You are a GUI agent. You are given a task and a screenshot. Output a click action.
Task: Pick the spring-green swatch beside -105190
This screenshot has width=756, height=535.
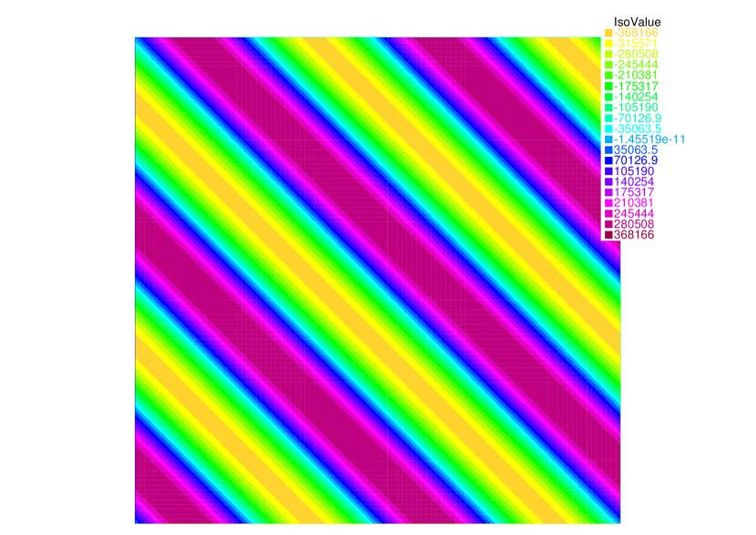[x=608, y=108]
